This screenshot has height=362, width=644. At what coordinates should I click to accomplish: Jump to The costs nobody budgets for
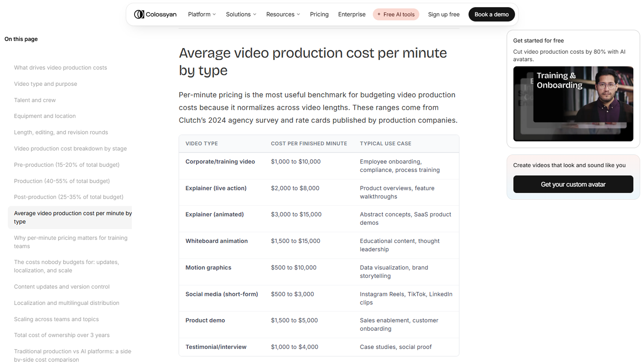tap(66, 266)
